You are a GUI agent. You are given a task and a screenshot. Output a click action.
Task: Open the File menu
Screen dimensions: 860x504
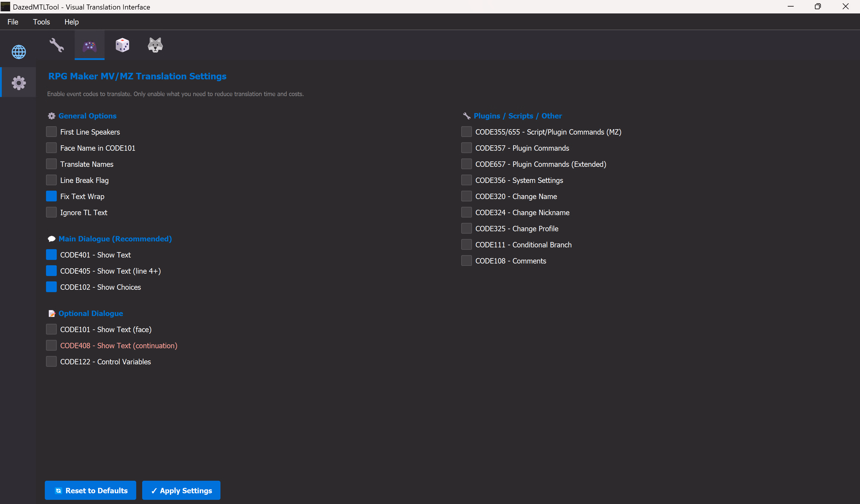click(x=13, y=22)
